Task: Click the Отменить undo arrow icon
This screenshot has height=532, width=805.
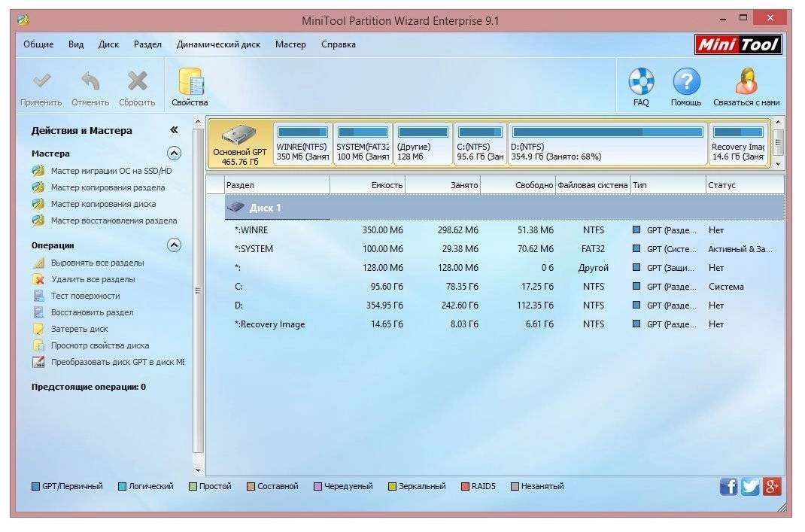Action: click(x=90, y=81)
